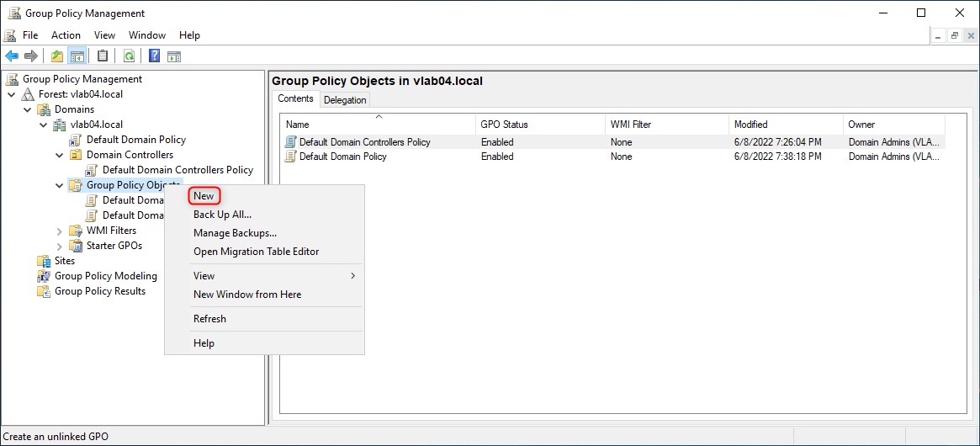Click the Forward arrow toolbar icon
Image resolution: width=980 pixels, height=446 pixels.
(31, 56)
